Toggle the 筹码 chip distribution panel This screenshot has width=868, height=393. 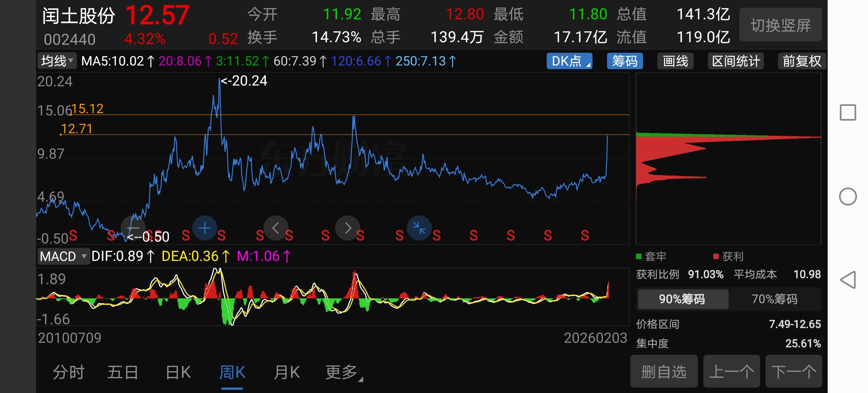click(x=624, y=61)
